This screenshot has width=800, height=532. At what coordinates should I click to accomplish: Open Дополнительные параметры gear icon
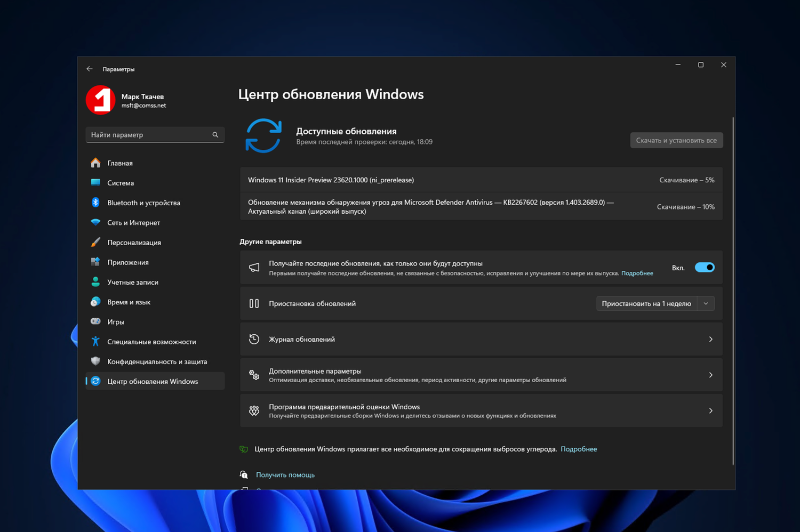[x=254, y=374]
